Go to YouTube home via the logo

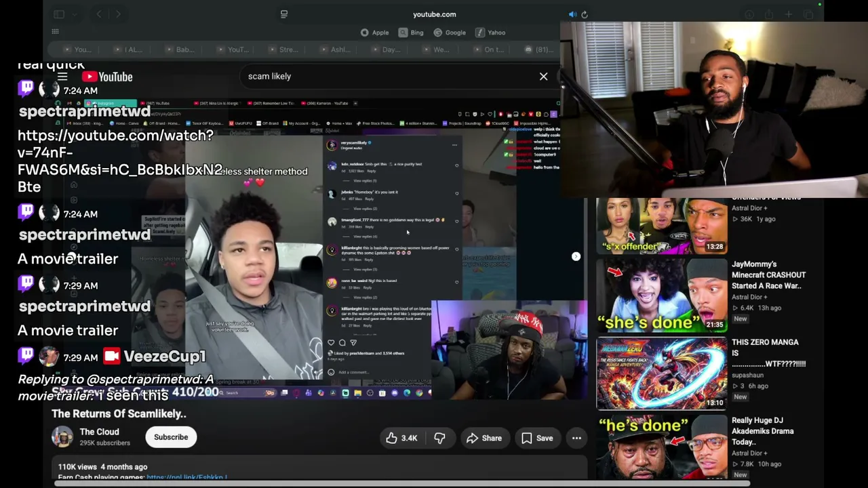[107, 77]
